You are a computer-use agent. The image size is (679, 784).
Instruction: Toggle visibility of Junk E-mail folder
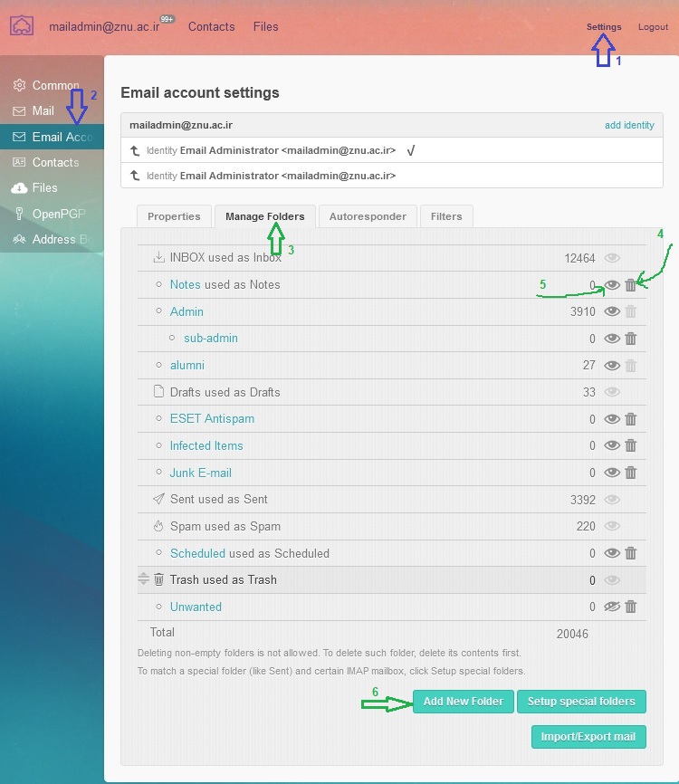point(612,473)
